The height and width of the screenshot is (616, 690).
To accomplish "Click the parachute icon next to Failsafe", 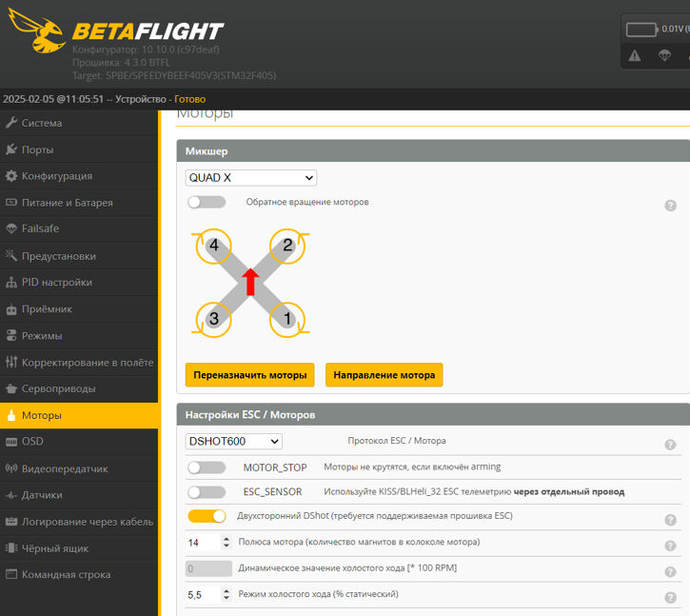I will 11,229.
